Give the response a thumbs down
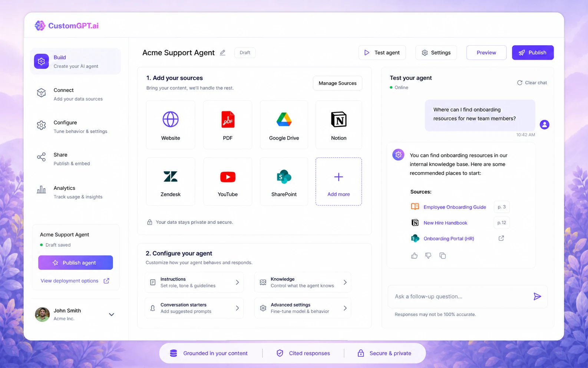The width and height of the screenshot is (588, 368). [x=428, y=256]
